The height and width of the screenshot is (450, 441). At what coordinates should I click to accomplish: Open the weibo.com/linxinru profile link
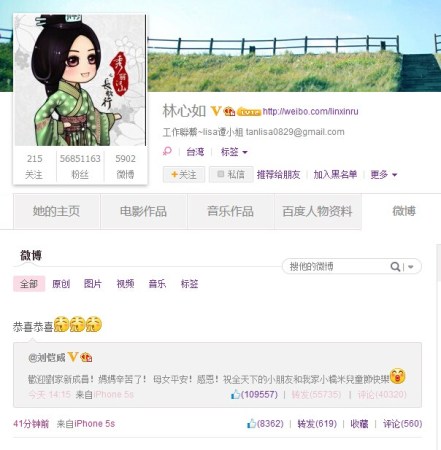310,111
